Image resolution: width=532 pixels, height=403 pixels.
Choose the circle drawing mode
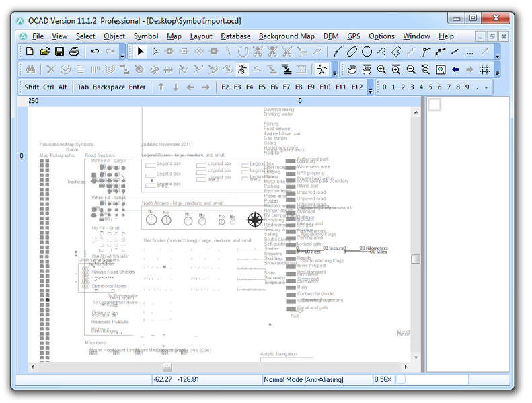point(367,52)
